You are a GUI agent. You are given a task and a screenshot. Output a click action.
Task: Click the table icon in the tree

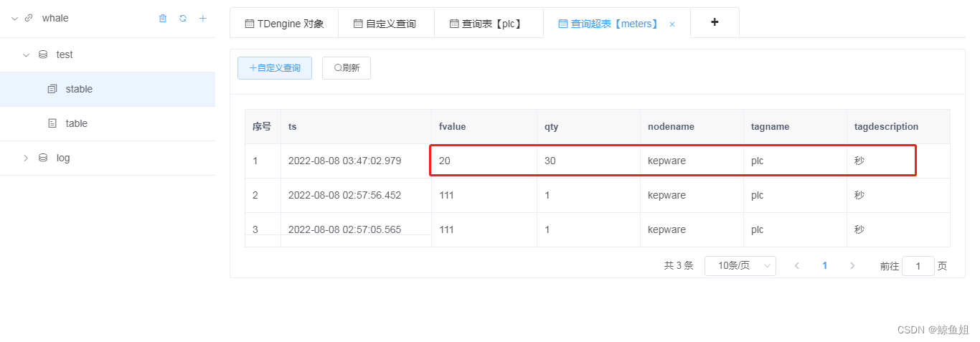coord(52,123)
